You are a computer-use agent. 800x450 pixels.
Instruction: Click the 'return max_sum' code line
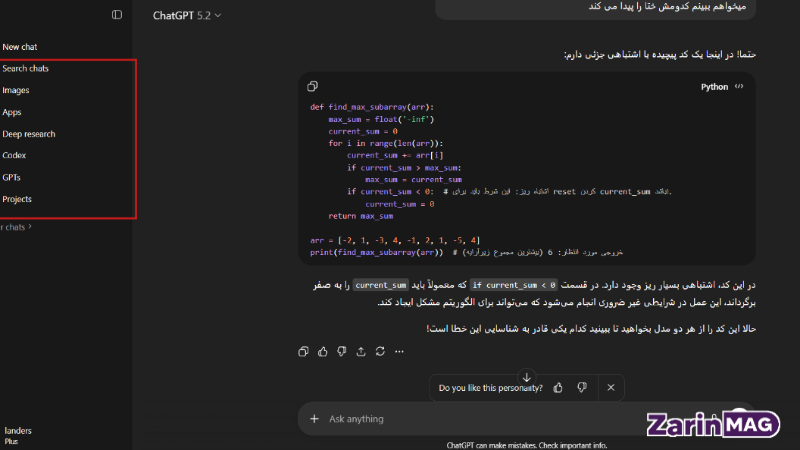[x=361, y=216]
